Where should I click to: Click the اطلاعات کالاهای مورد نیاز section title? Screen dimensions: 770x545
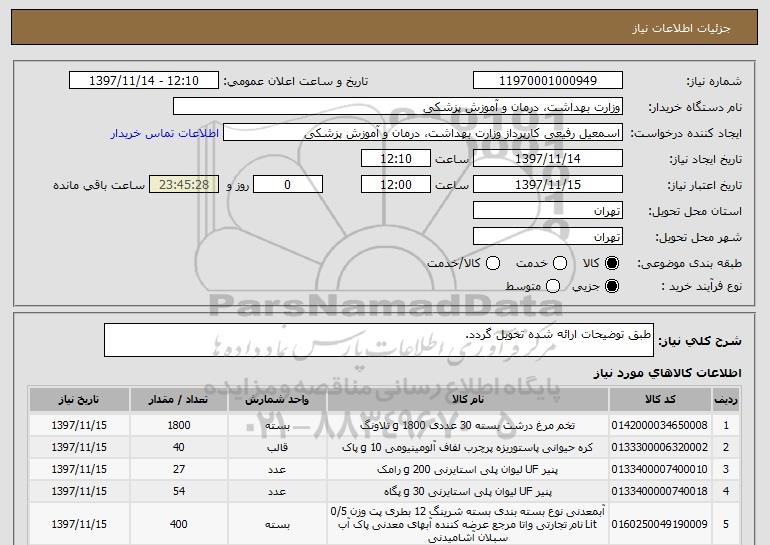[667, 373]
